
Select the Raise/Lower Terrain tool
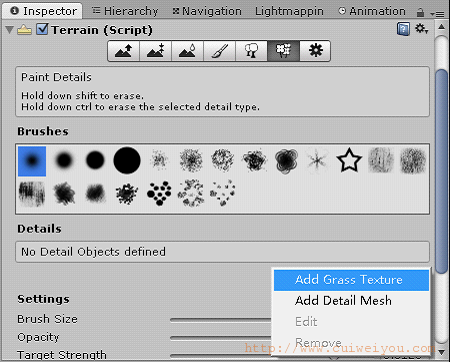click(124, 51)
